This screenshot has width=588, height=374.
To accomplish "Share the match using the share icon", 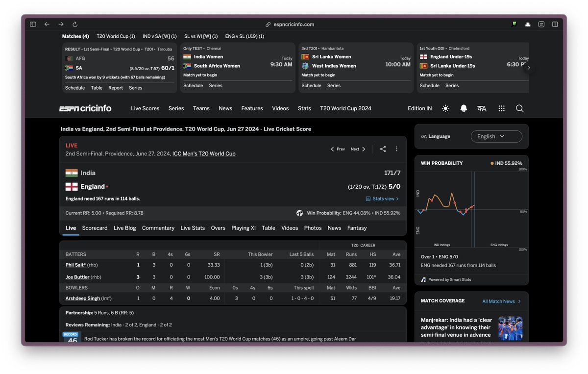I will tap(383, 149).
